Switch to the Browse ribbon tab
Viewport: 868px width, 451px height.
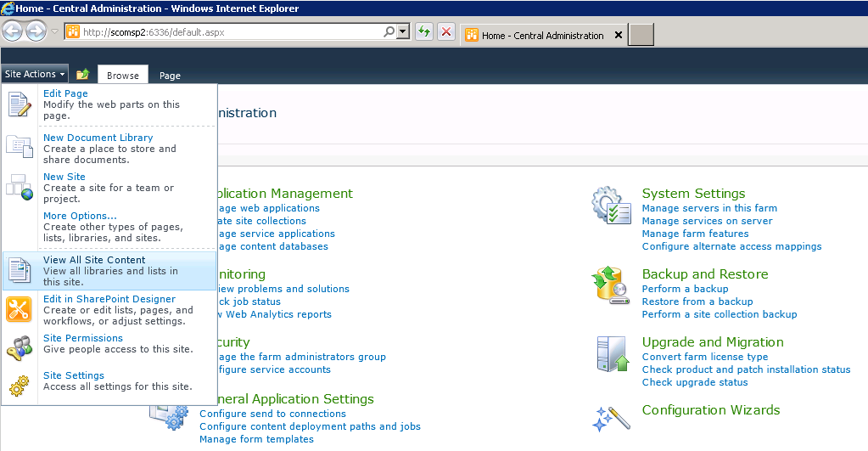coord(123,76)
